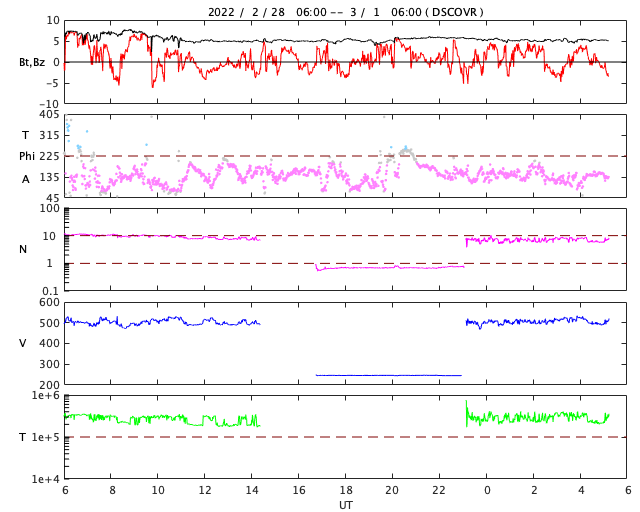Image resolution: width=640 pixels, height=512 pixels.
Task: Click the '-10' tick label on Bt,Bz panel
Action: click(x=50, y=104)
